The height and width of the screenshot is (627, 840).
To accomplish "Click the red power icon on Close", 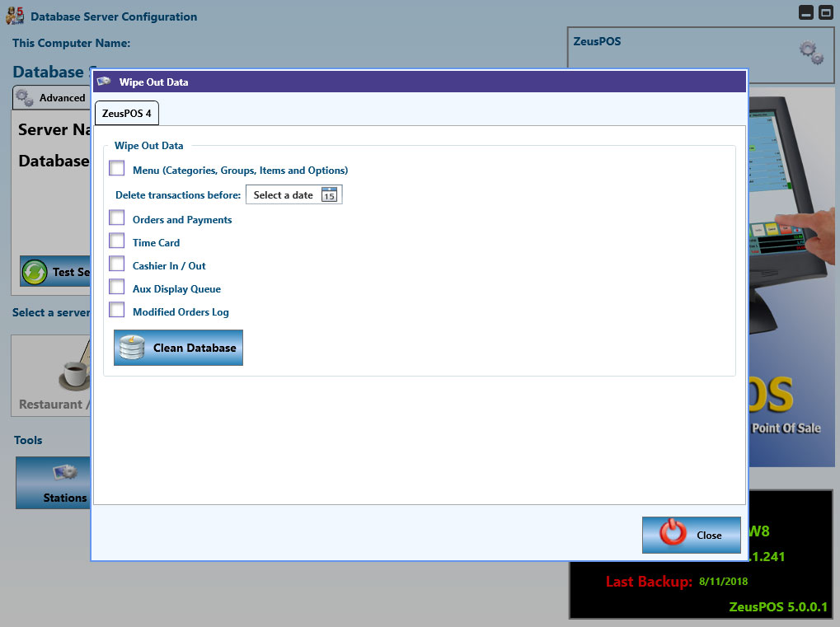I will [x=673, y=535].
